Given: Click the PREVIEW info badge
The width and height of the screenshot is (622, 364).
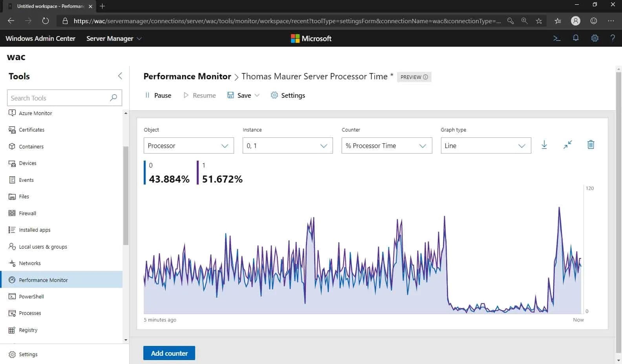Looking at the screenshot, I should point(414,77).
